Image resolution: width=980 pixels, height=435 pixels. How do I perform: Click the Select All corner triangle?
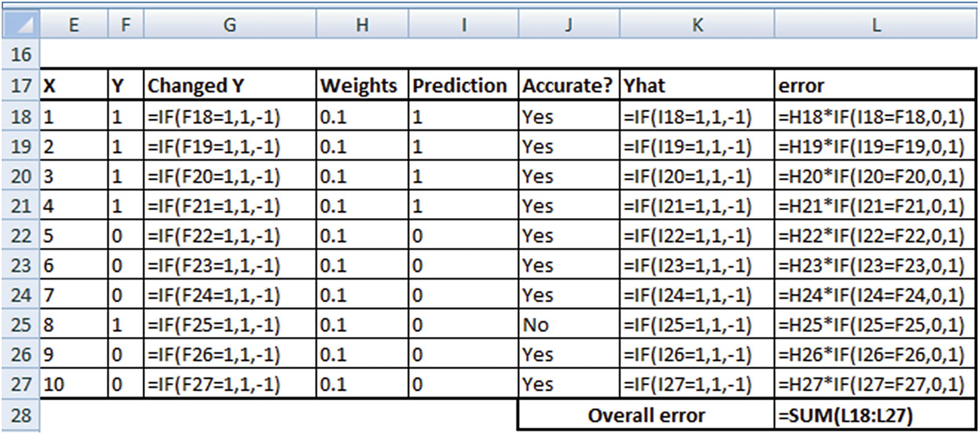coord(20,25)
